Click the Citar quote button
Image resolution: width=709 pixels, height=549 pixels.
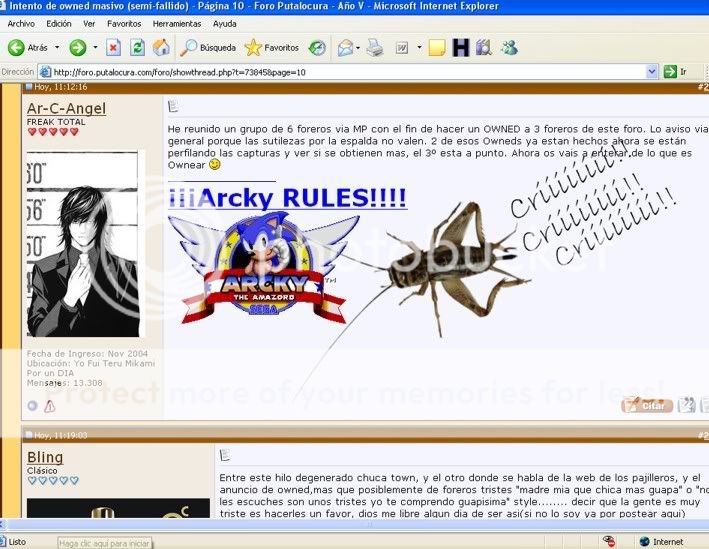pos(647,405)
